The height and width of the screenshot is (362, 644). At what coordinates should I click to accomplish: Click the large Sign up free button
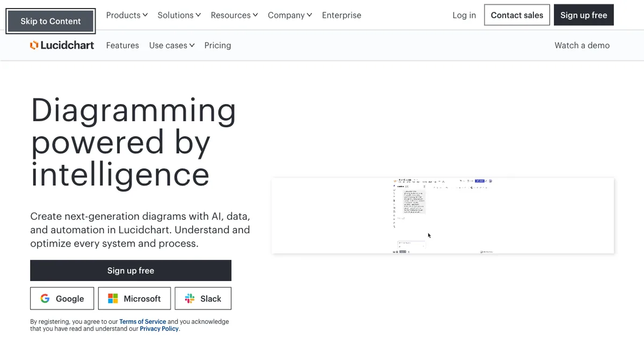coord(130,270)
